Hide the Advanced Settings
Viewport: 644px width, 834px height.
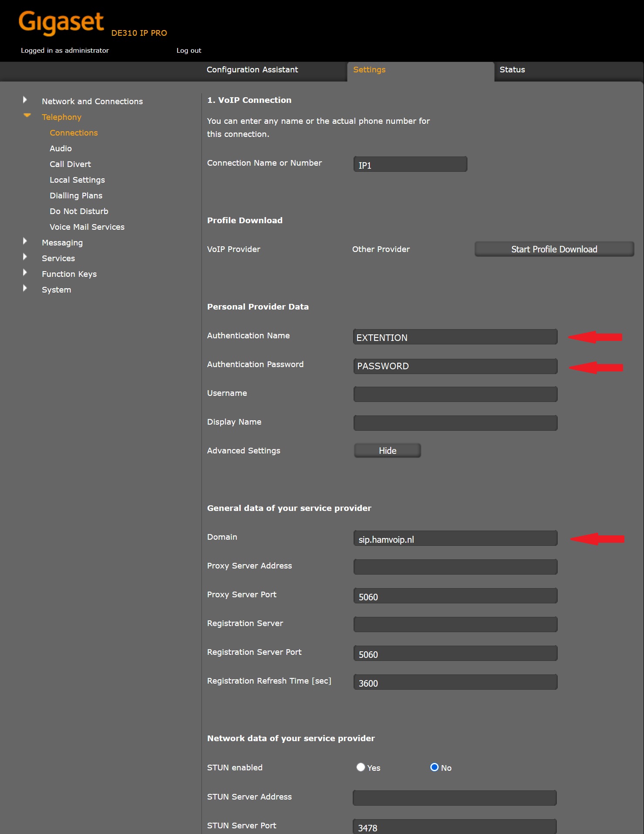pyautogui.click(x=387, y=450)
